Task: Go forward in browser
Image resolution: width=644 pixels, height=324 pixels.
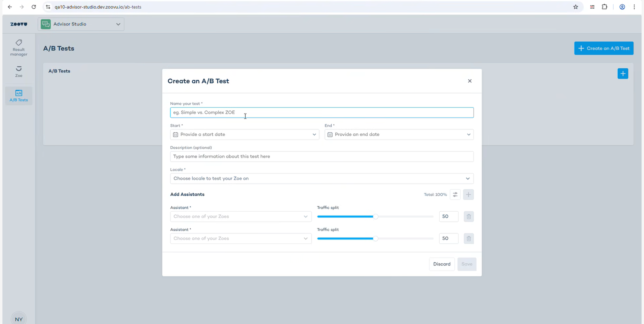Action: (22, 7)
